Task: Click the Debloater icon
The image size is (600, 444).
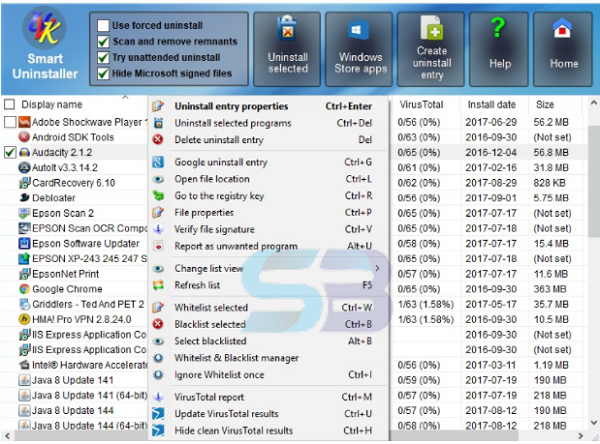Action: 24,198
